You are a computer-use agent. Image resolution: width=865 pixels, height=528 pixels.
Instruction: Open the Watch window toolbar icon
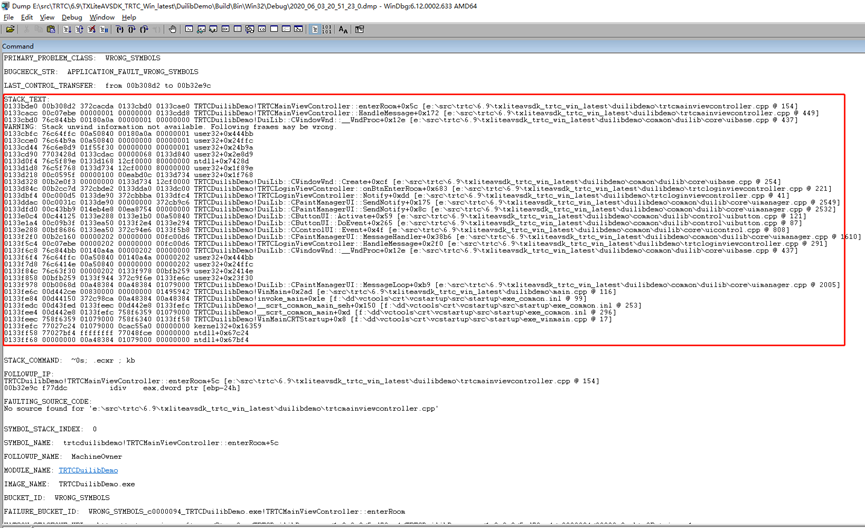pyautogui.click(x=201, y=29)
